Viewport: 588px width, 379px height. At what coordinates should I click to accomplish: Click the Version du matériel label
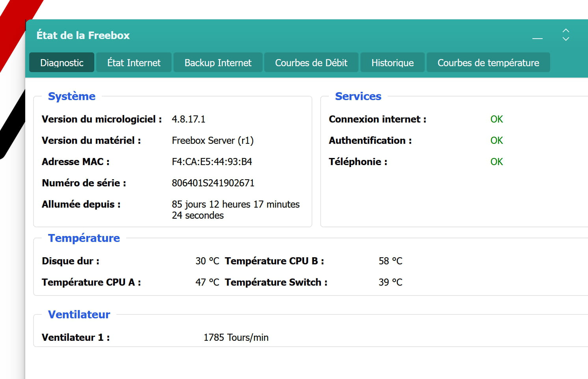pos(91,140)
